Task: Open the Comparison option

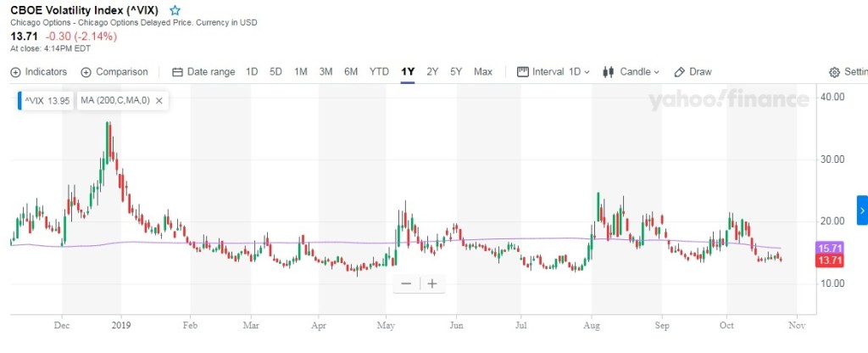Action: pos(114,72)
